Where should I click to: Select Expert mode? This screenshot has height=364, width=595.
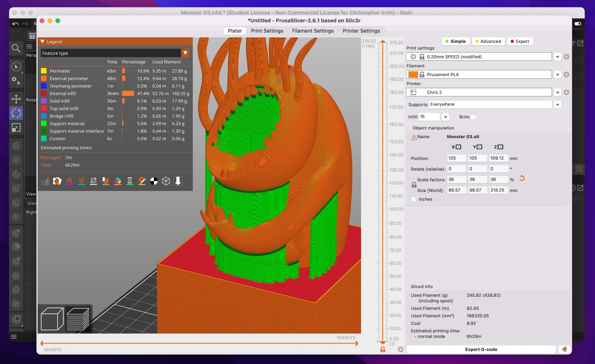(x=520, y=41)
